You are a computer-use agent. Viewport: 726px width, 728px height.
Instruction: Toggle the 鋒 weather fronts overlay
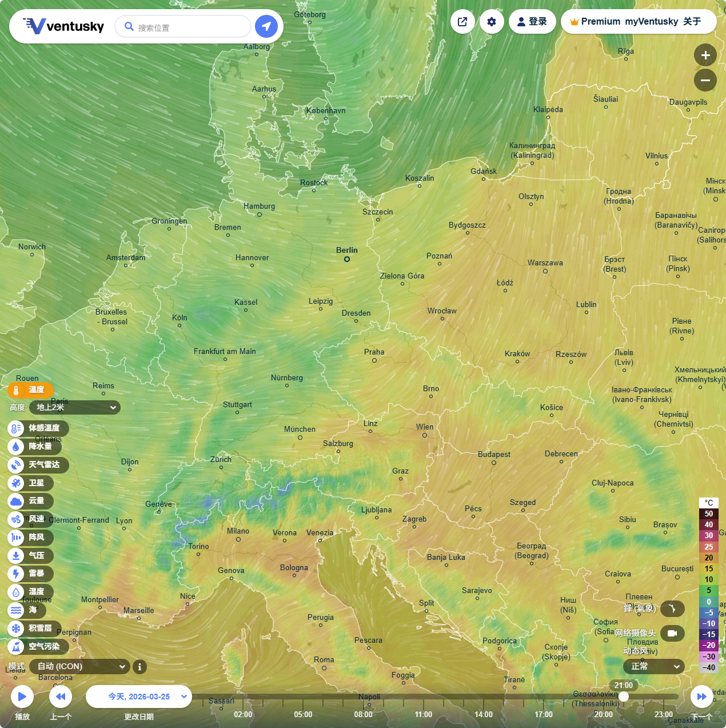pyautogui.click(x=672, y=608)
